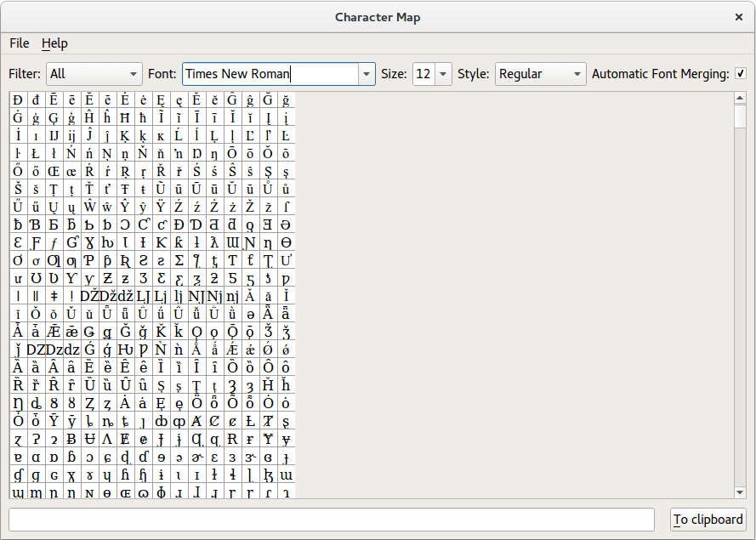
Task: Select the DŽ digraph character
Action: click(90, 293)
